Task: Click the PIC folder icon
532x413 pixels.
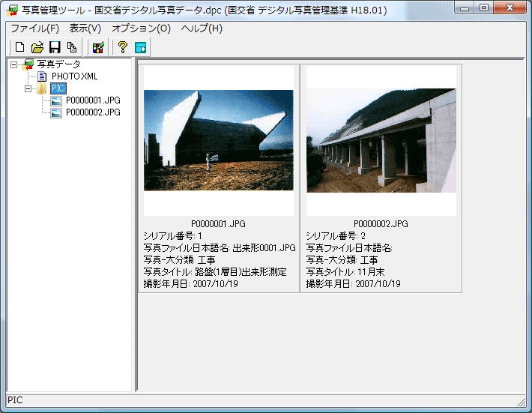Action: click(42, 88)
